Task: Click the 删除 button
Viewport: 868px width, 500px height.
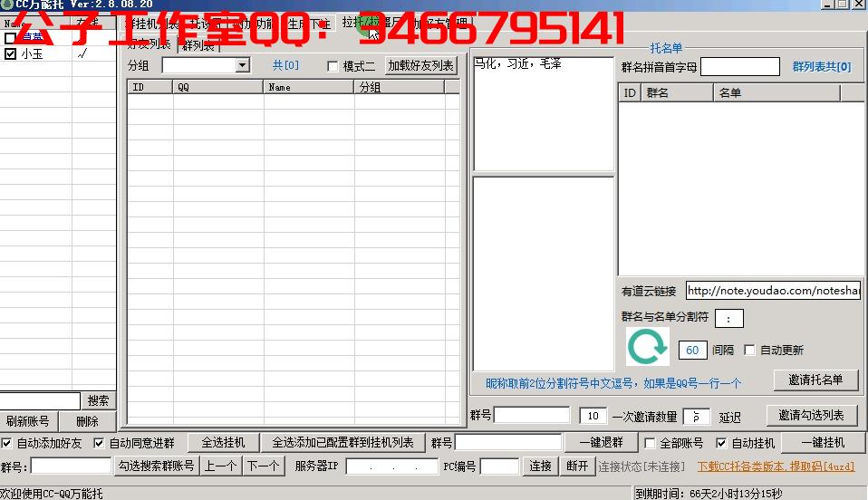Action: tap(87, 421)
